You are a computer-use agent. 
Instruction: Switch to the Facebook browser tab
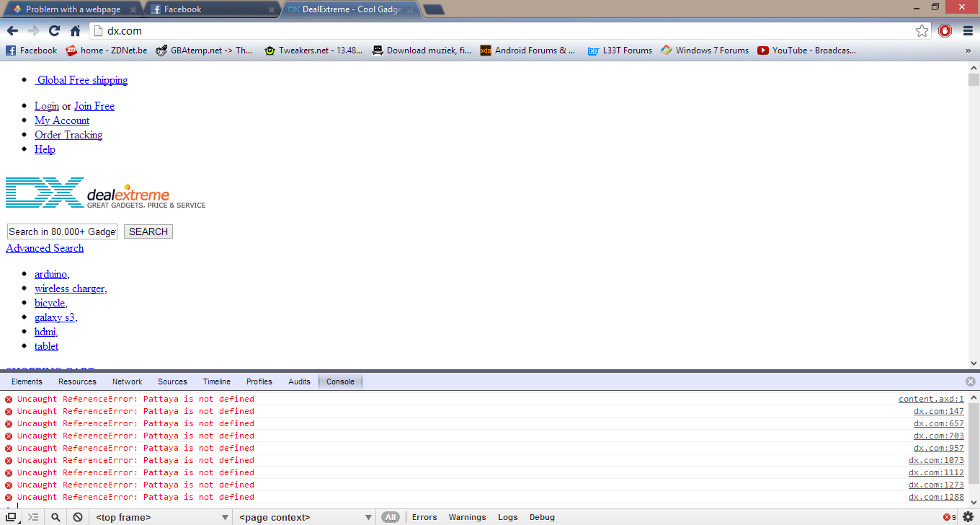pyautogui.click(x=210, y=9)
